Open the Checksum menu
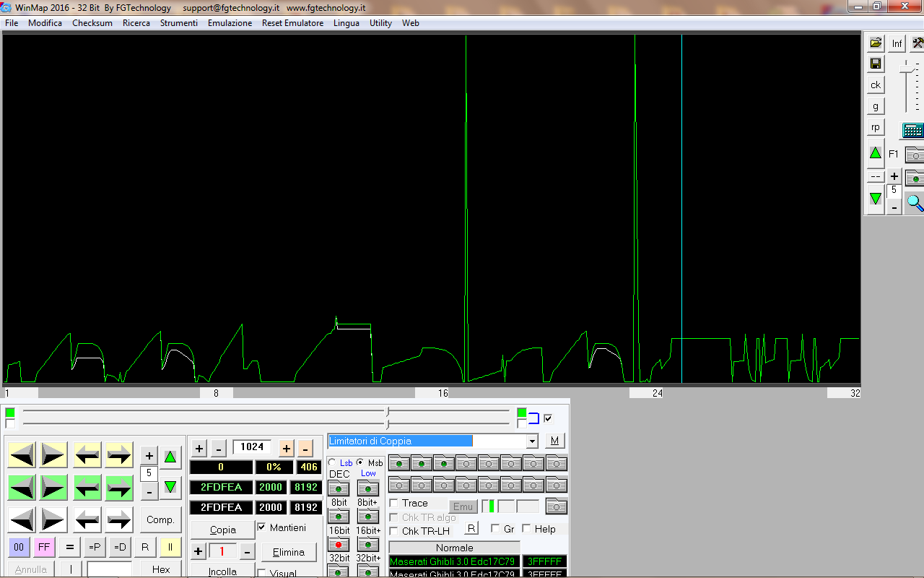 (x=92, y=23)
